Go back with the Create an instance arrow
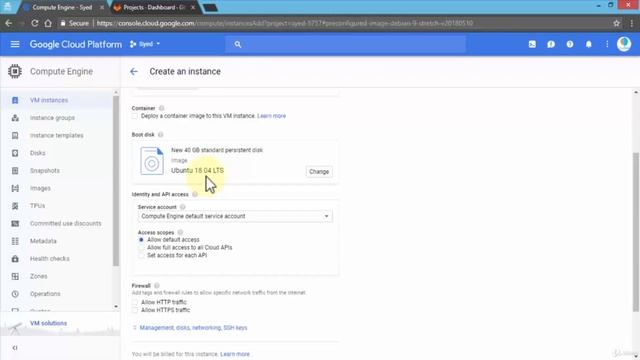The width and height of the screenshot is (640, 360). (x=134, y=71)
